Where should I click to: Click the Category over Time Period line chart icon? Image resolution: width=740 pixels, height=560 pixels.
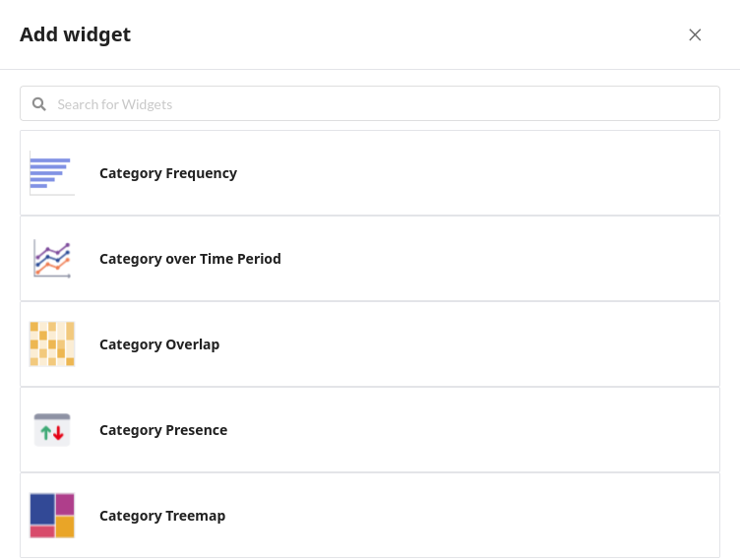[x=52, y=259]
